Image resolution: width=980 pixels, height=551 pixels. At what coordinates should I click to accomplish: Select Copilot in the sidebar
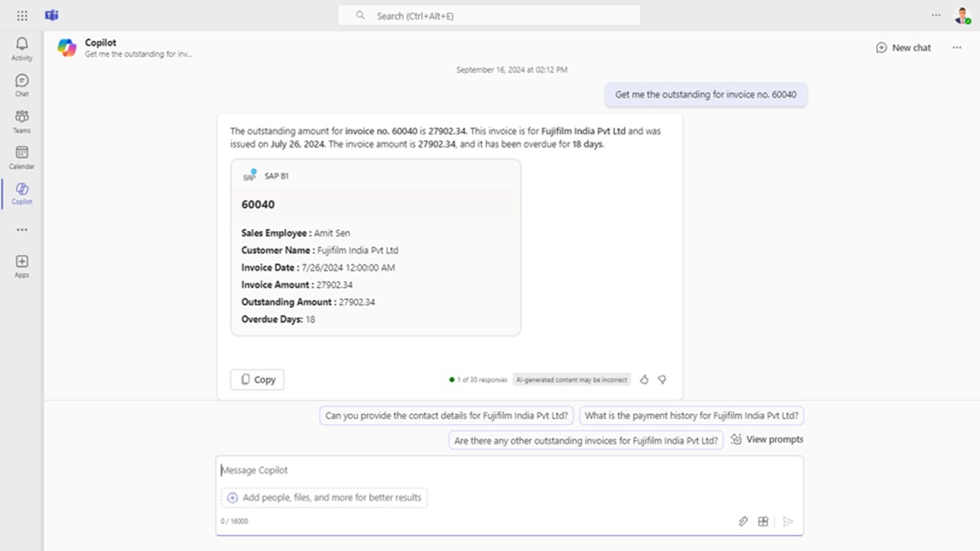tap(22, 193)
